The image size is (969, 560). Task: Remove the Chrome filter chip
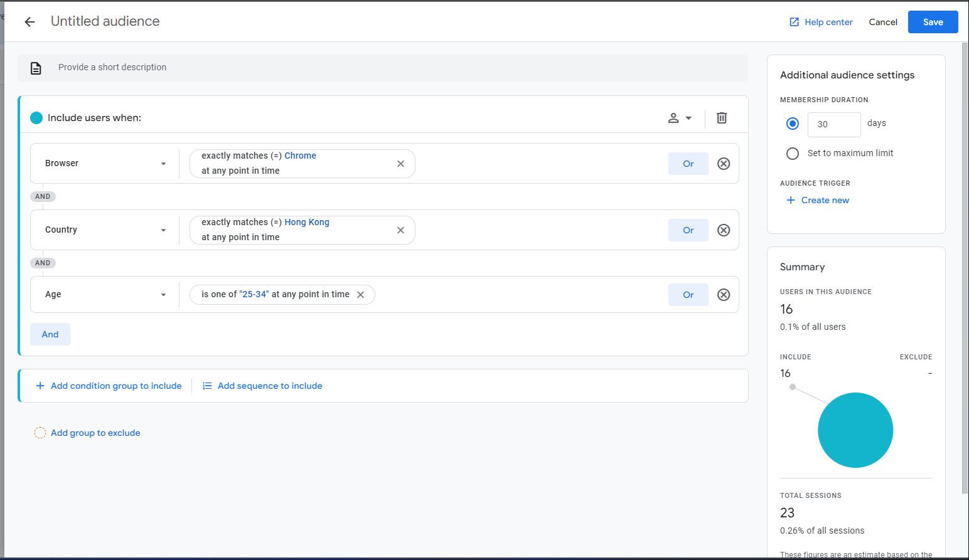point(400,164)
